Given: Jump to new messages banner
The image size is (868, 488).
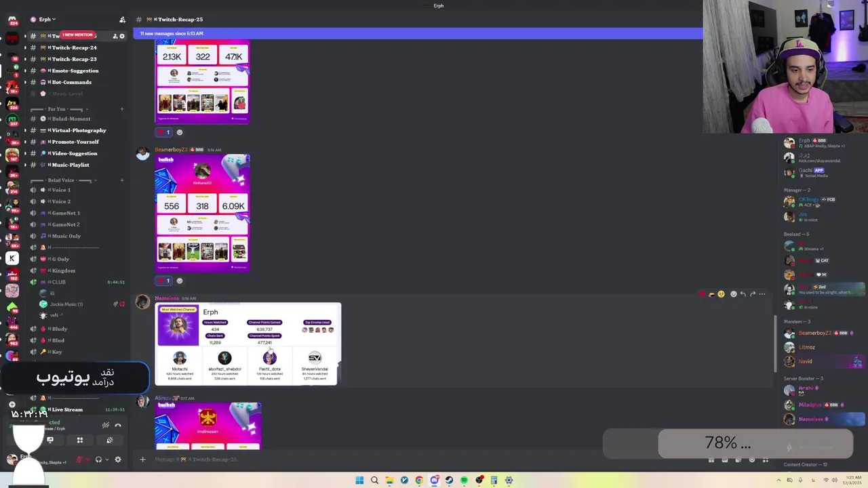Looking at the screenshot, I should pos(418,33).
